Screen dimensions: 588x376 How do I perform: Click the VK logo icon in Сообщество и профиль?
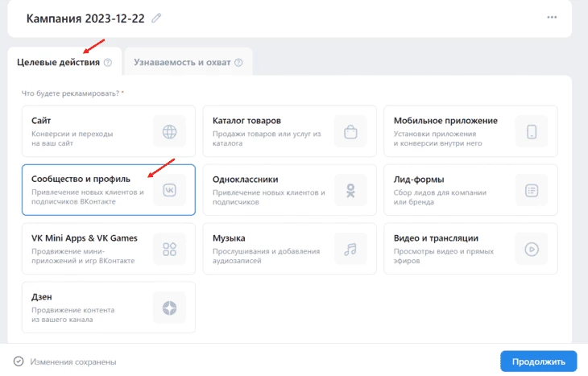[169, 190]
